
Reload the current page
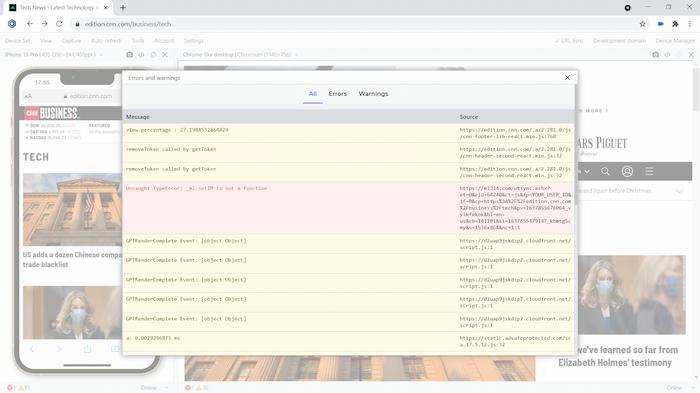pyautogui.click(x=59, y=24)
